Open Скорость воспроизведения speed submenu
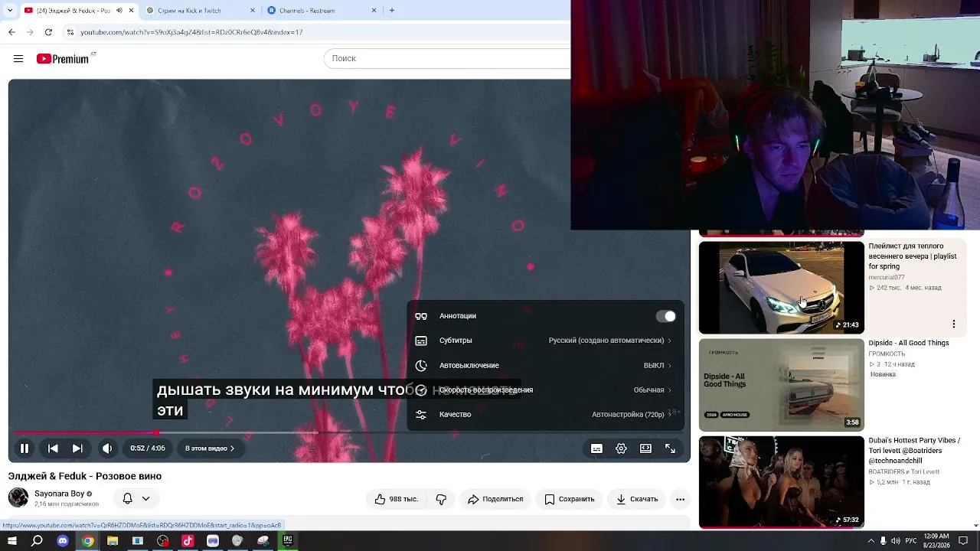 (545, 390)
